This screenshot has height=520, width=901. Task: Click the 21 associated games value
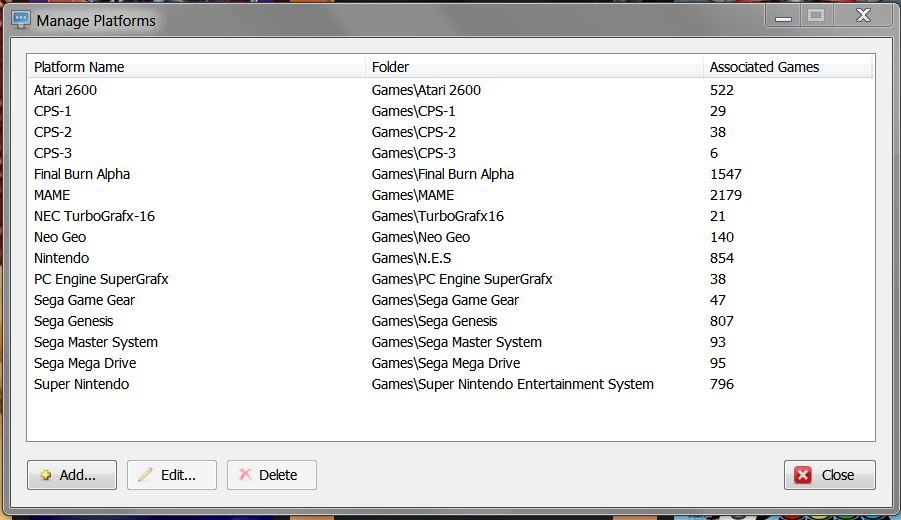718,216
